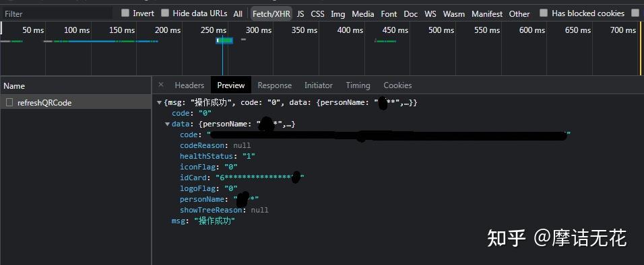
Task: Open the Response tab
Action: pos(274,85)
